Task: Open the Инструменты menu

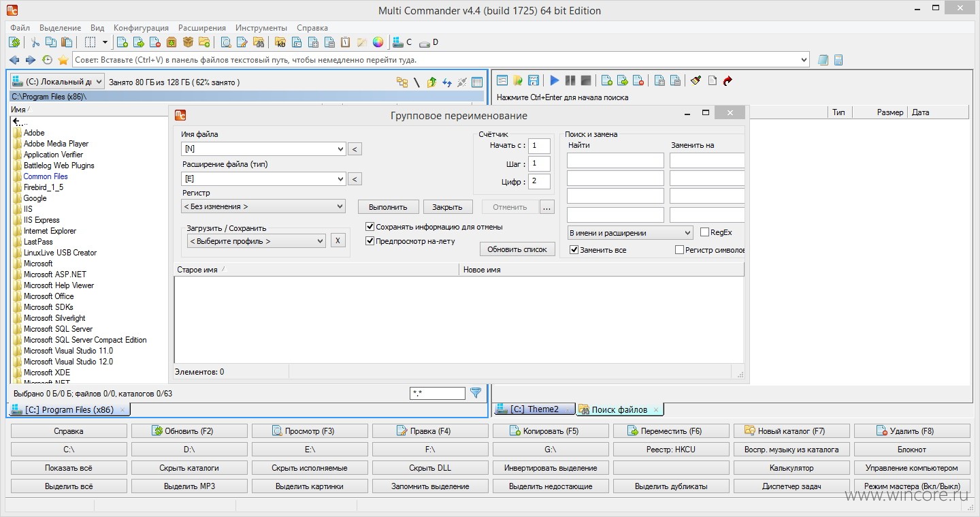Action: [x=261, y=28]
